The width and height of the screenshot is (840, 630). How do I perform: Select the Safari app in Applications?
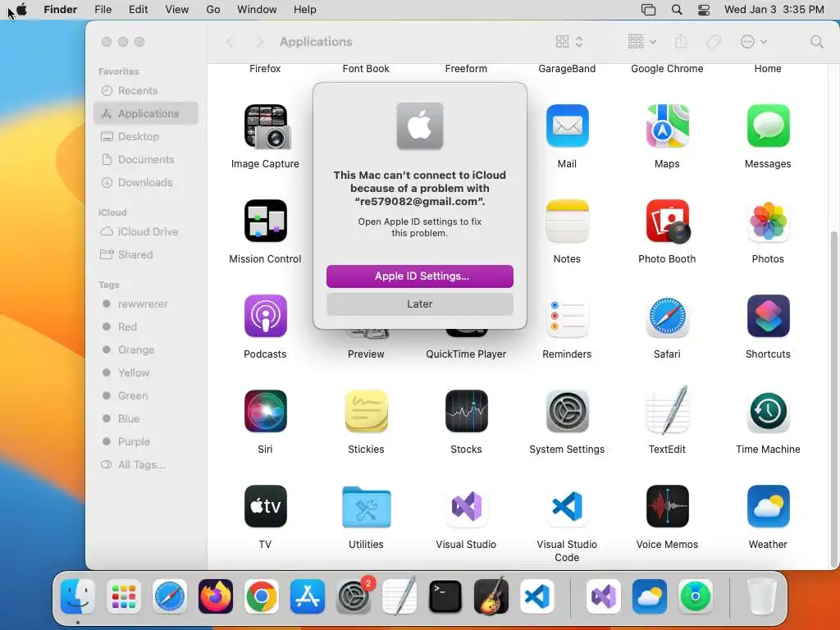[667, 316]
